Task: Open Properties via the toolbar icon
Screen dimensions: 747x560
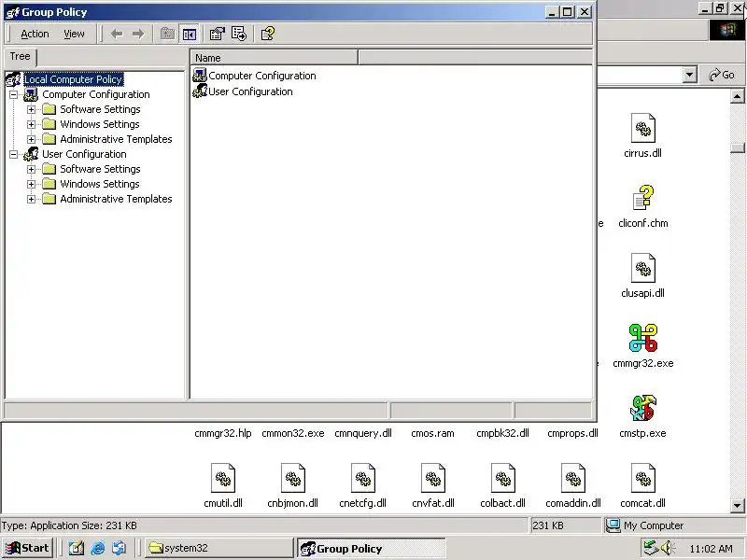Action: click(x=218, y=34)
